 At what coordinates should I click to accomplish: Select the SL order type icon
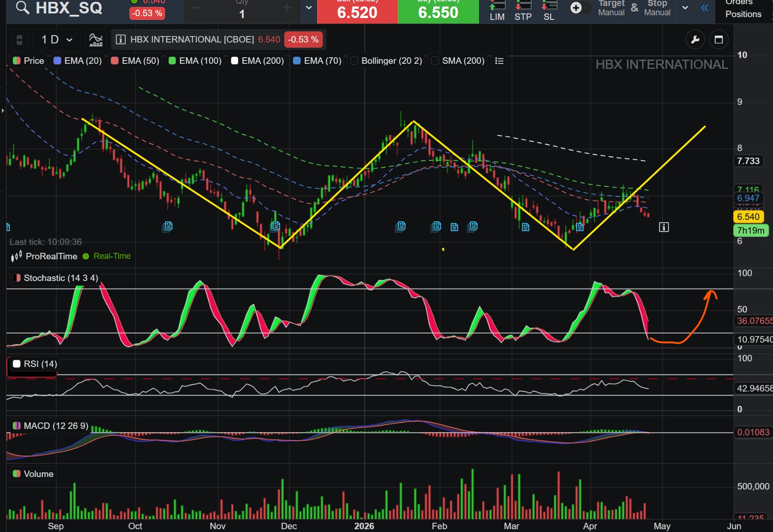coord(549,11)
